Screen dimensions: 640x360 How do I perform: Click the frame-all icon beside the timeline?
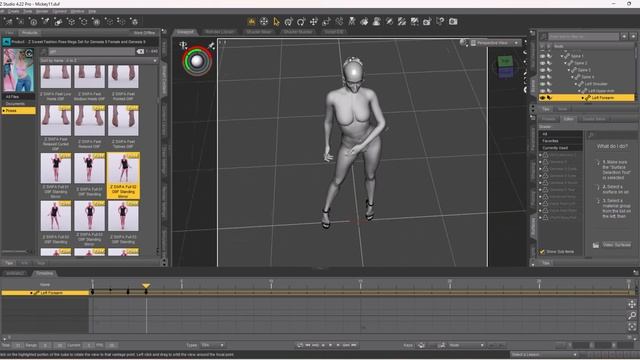632,326
